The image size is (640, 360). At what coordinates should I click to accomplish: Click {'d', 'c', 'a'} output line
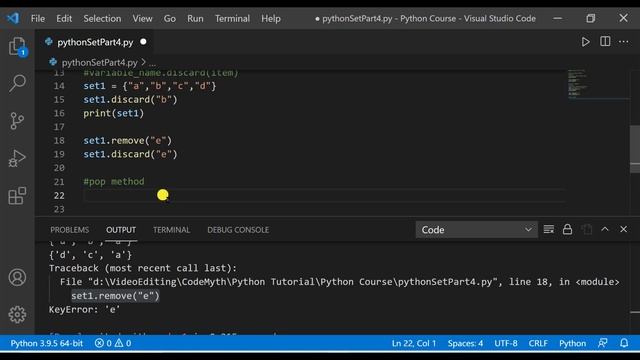pyautogui.click(x=90, y=255)
